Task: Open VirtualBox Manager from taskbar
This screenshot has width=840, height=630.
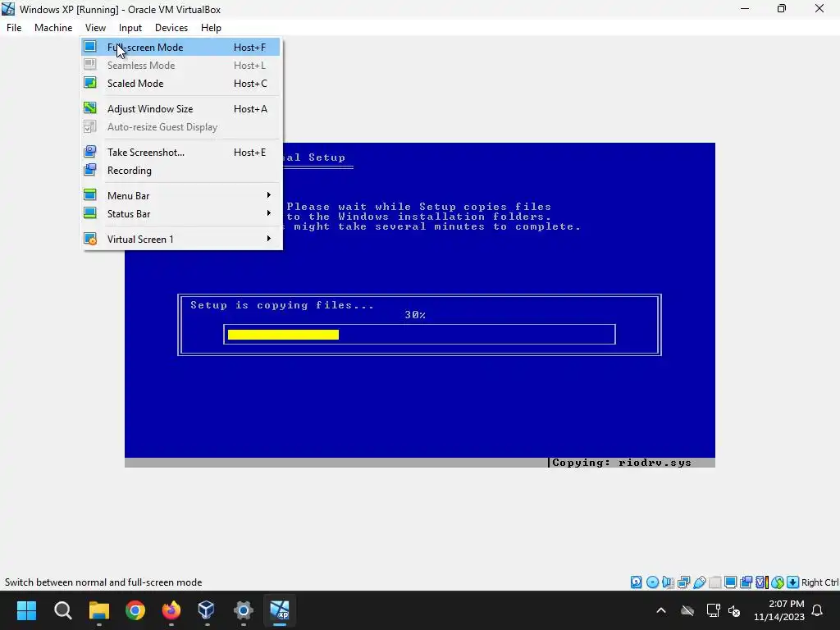Action: click(x=207, y=610)
